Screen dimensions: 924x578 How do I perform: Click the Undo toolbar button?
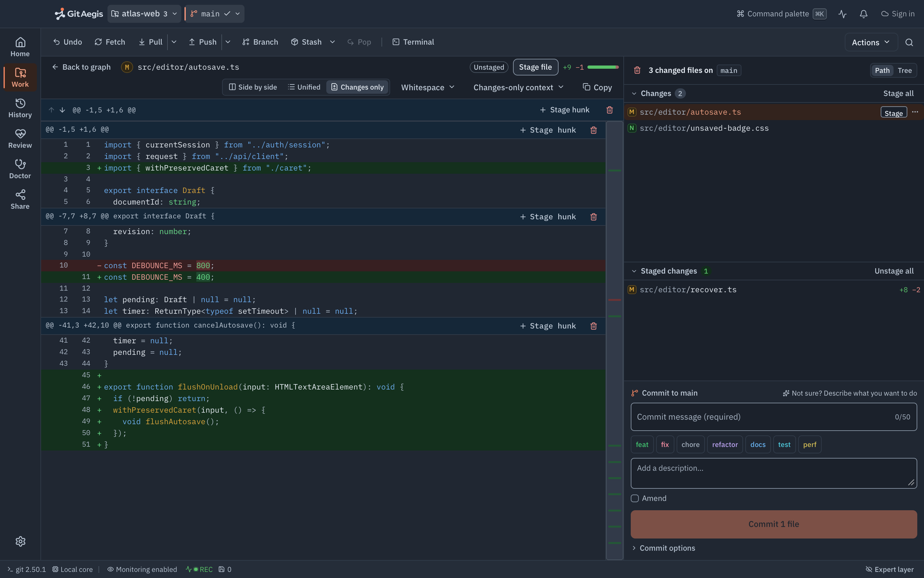[x=67, y=42]
